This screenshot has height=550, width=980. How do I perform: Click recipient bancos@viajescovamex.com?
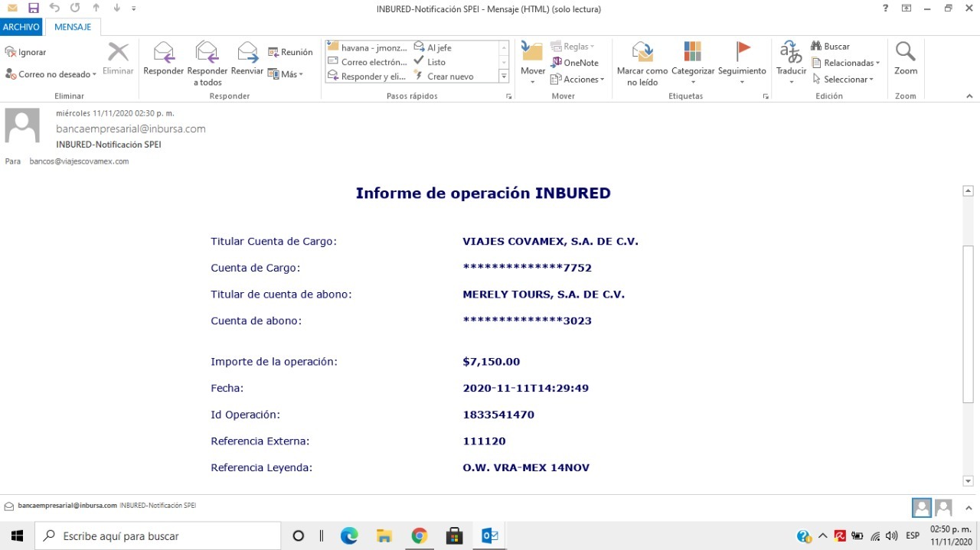click(x=79, y=161)
